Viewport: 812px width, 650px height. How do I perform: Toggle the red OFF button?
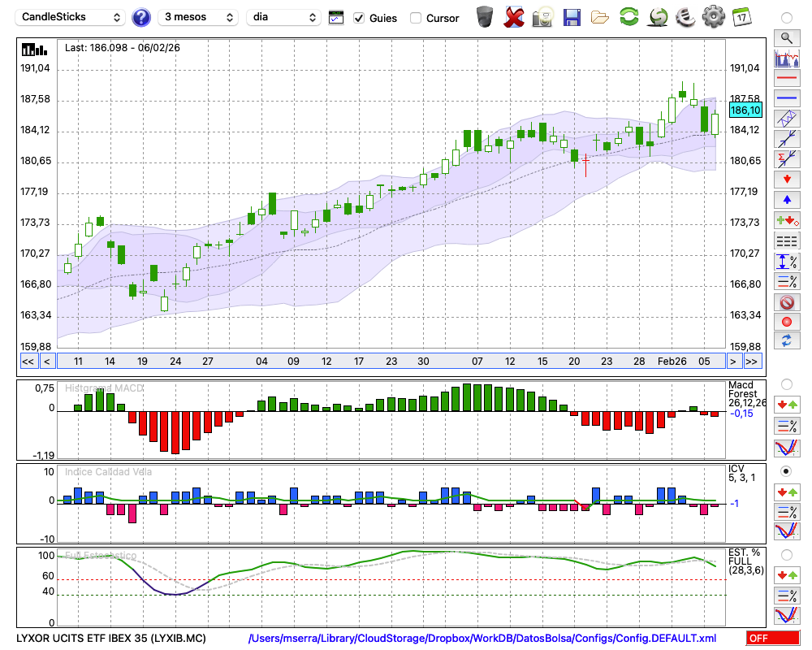pos(773,638)
